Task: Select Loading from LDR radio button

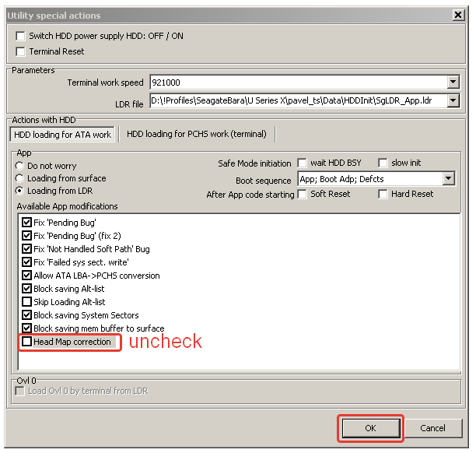Action: pos(20,191)
